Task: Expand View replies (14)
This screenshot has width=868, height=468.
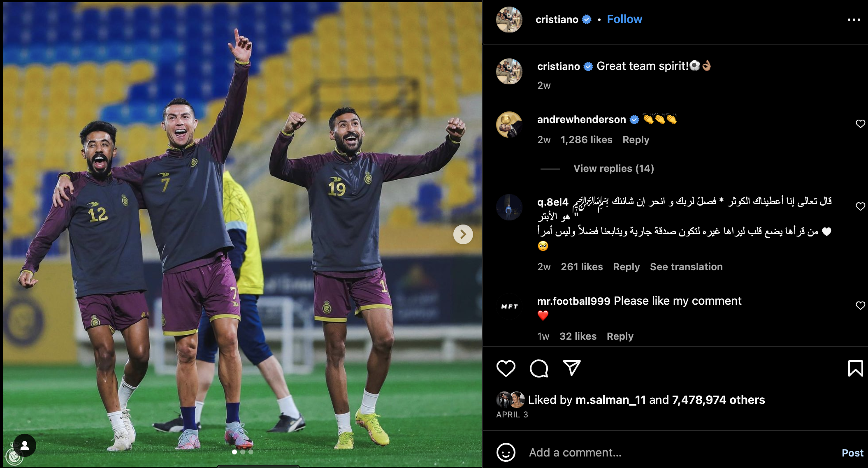Action: (613, 169)
